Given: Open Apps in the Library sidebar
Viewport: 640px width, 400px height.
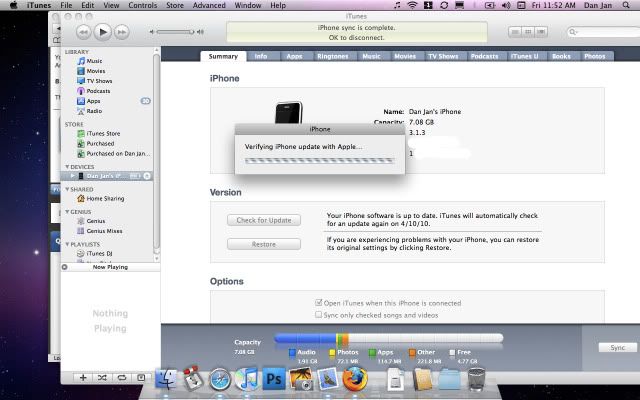Looking at the screenshot, I should (x=93, y=101).
